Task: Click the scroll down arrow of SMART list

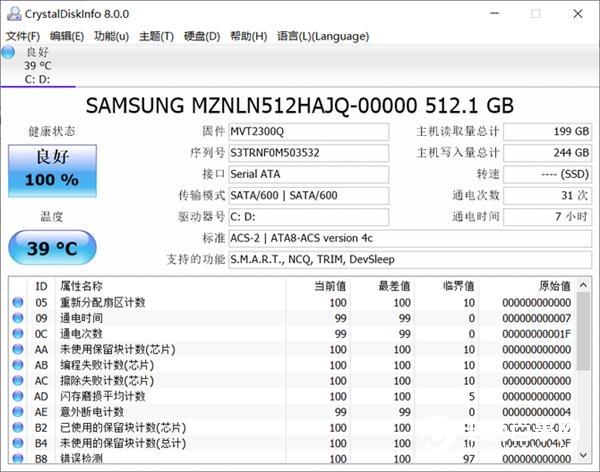Action: tap(583, 455)
